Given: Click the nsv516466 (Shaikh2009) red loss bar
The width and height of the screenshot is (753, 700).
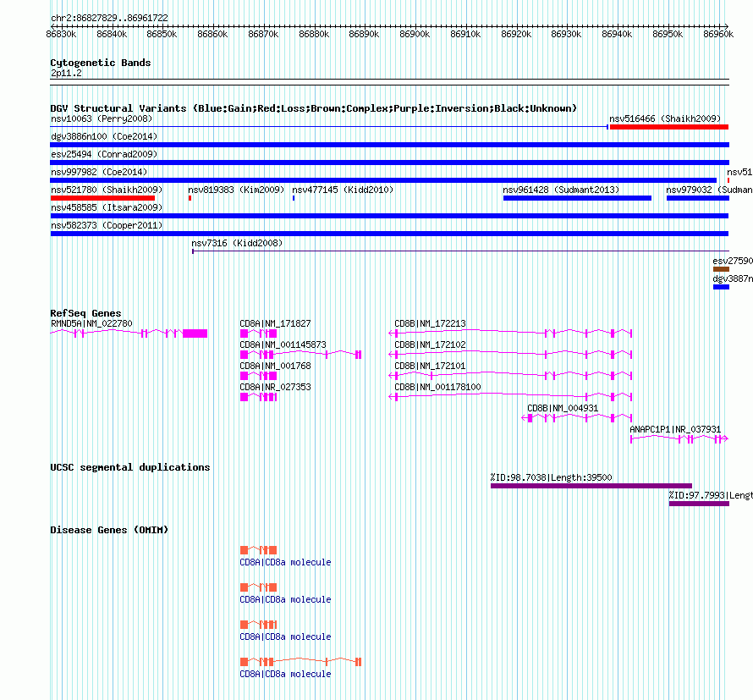Looking at the screenshot, I should pos(669,127).
